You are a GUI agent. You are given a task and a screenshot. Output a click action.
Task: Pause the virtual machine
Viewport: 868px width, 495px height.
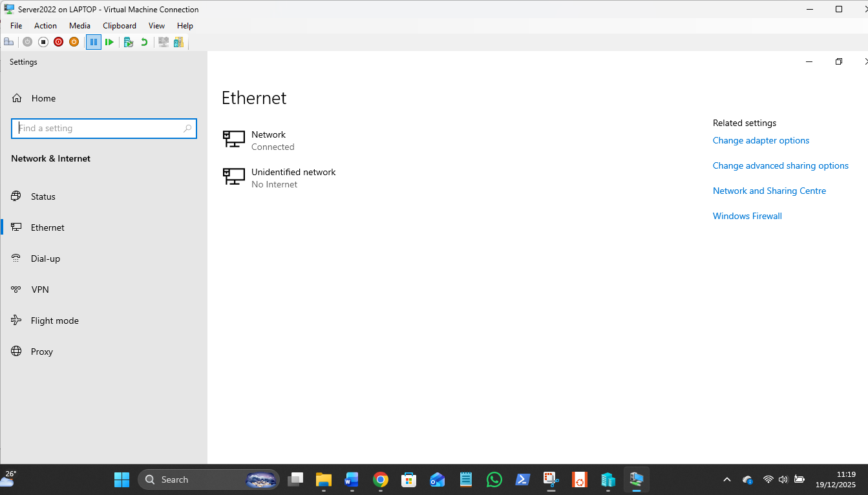click(94, 42)
